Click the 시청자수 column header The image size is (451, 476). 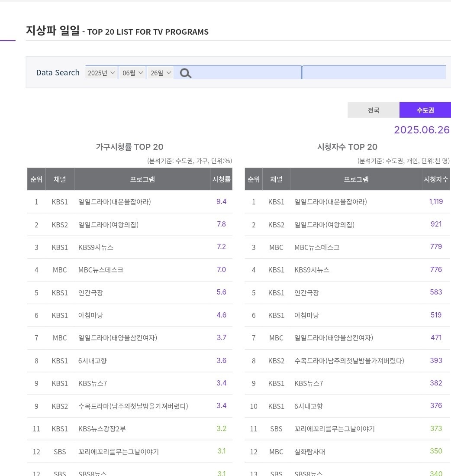pyautogui.click(x=436, y=179)
